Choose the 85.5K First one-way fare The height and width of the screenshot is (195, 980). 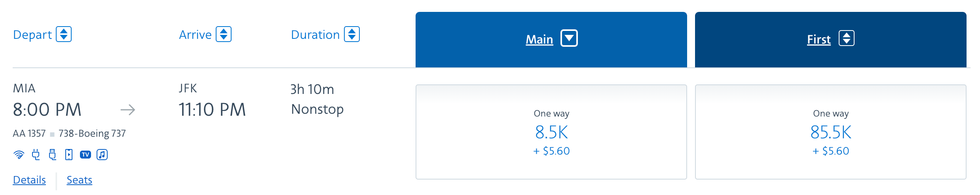point(831,132)
